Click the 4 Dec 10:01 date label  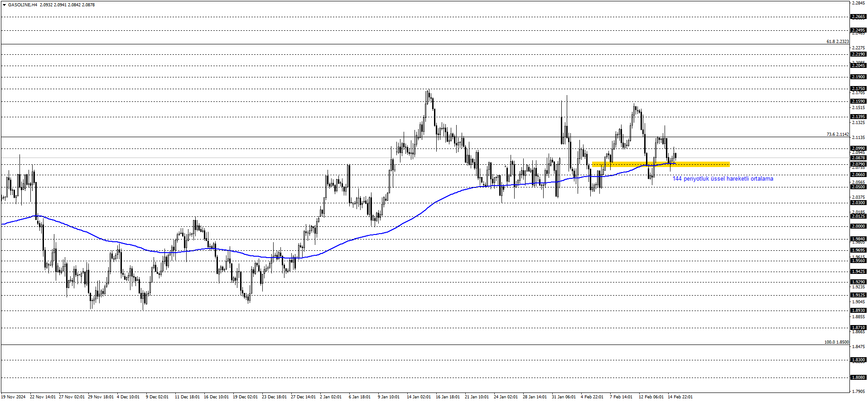pos(128,397)
